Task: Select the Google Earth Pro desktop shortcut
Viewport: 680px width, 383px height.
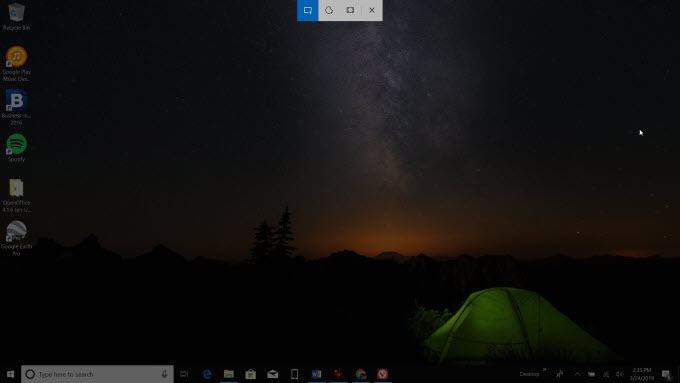Action: (16, 238)
